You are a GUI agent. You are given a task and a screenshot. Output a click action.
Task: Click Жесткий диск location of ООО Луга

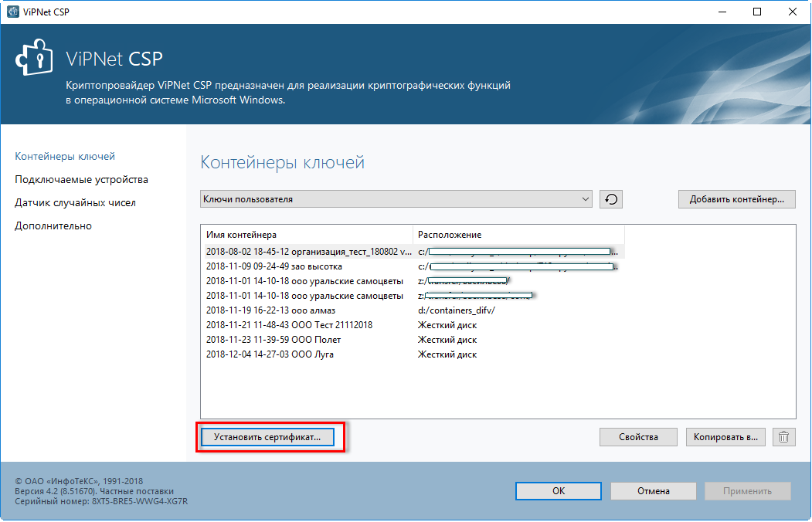point(447,354)
